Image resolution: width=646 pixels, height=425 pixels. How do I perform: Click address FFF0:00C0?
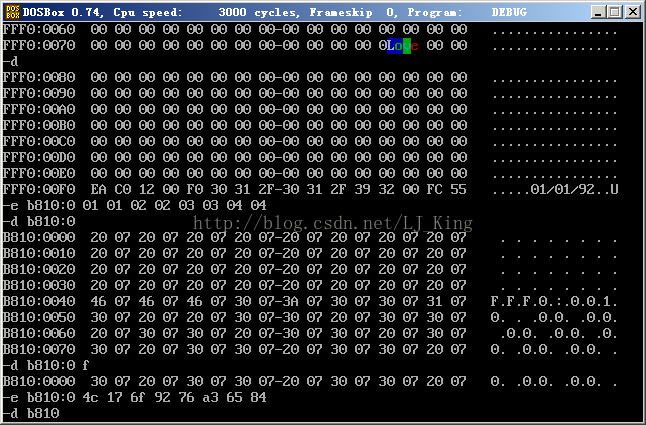pos(39,141)
